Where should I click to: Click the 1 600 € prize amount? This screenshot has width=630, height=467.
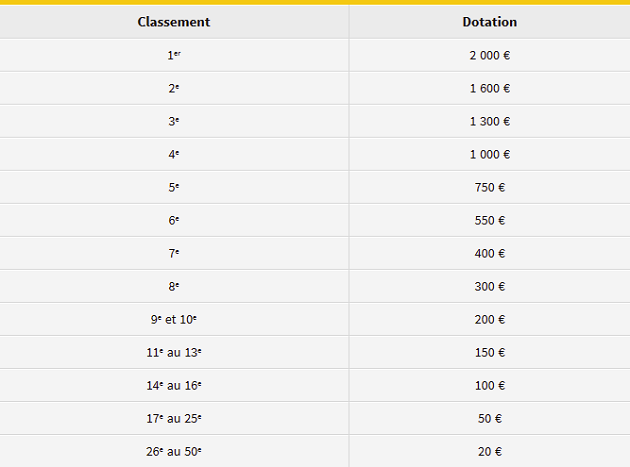pos(489,88)
